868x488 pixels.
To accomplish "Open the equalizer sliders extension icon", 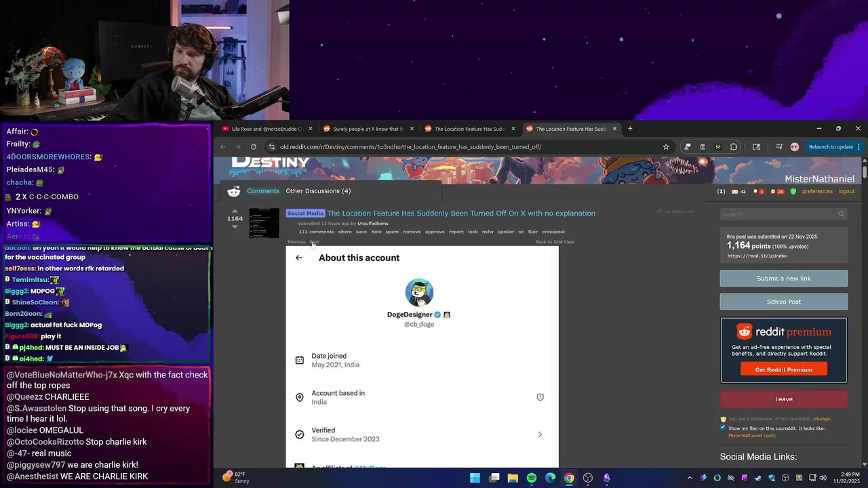I will (x=718, y=147).
